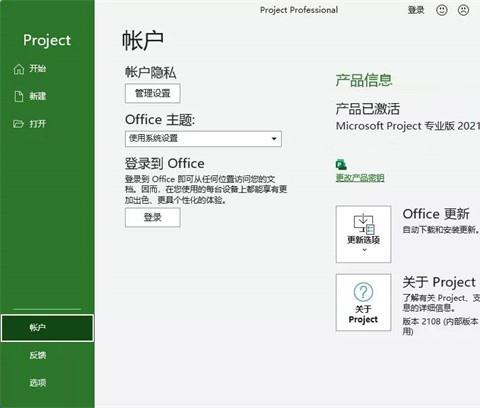Click the 关于 Project button label
The height and width of the screenshot is (408, 480).
[x=363, y=314]
